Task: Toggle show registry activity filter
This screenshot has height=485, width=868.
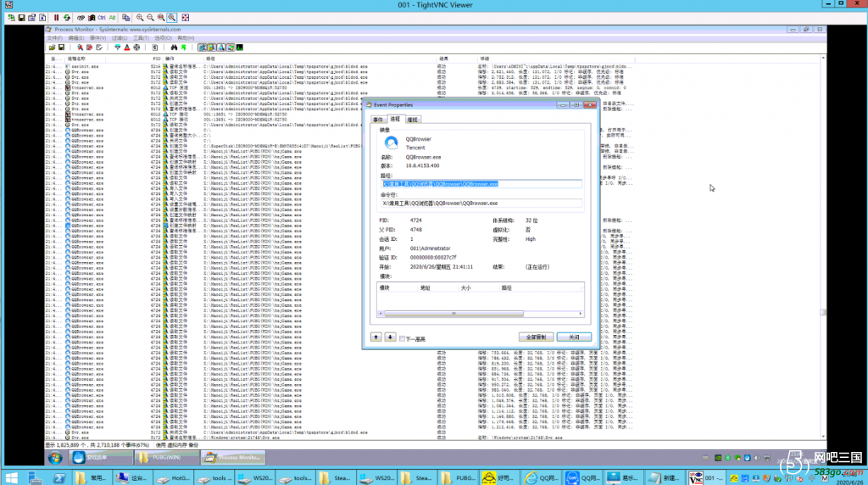Action: click(202, 47)
